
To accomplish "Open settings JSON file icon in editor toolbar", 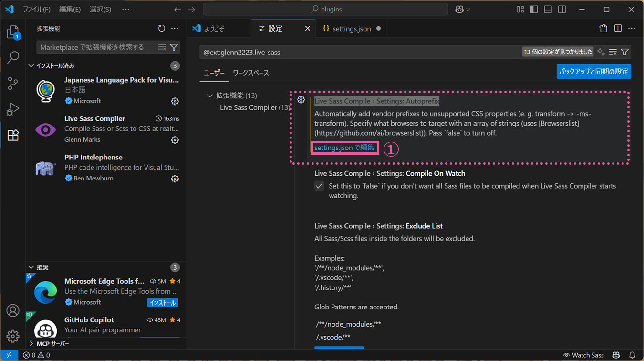I will click(x=603, y=29).
